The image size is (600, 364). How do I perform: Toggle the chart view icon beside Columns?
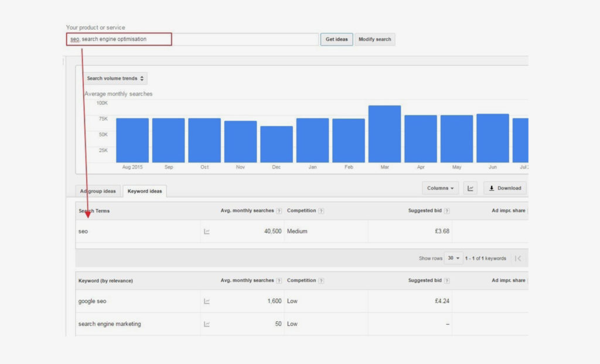(x=471, y=188)
